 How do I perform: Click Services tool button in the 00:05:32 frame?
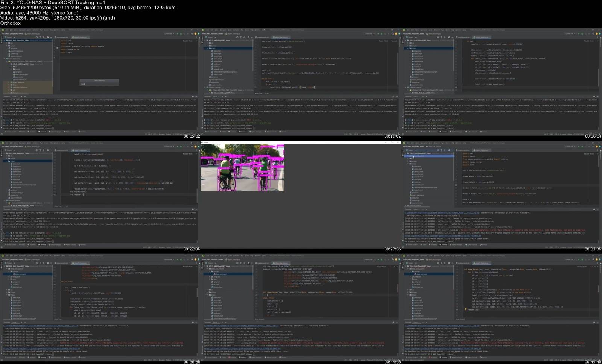[82, 132]
